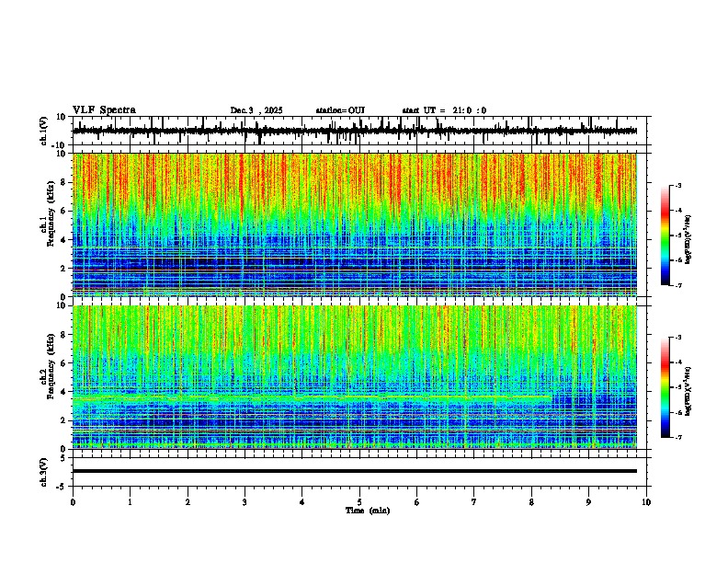Click the log(PSD) label beside lower color bar
728x563 pixels.
tap(688, 391)
